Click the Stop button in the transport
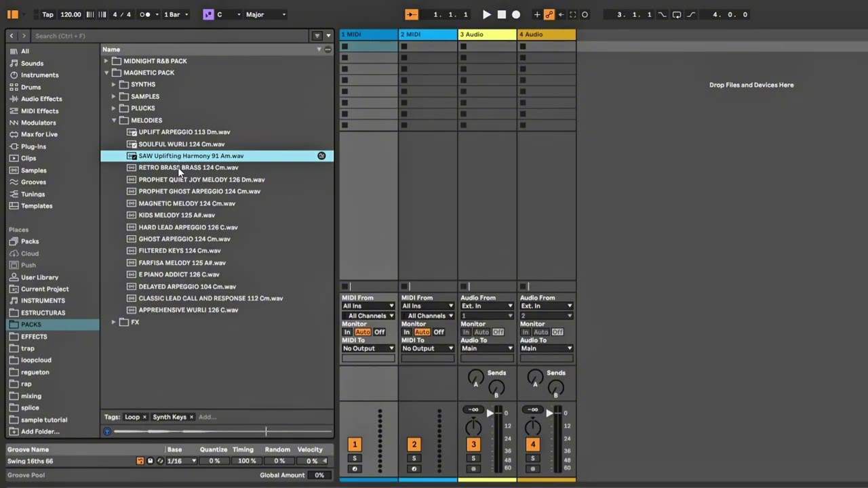 pyautogui.click(x=502, y=14)
